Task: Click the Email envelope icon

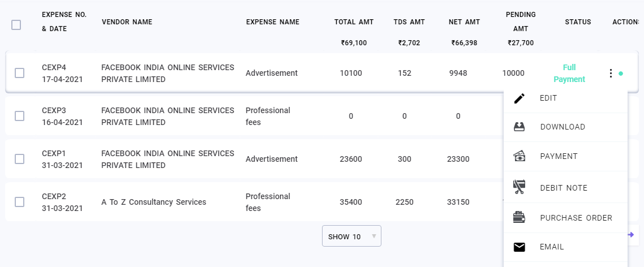Action: pyautogui.click(x=519, y=247)
